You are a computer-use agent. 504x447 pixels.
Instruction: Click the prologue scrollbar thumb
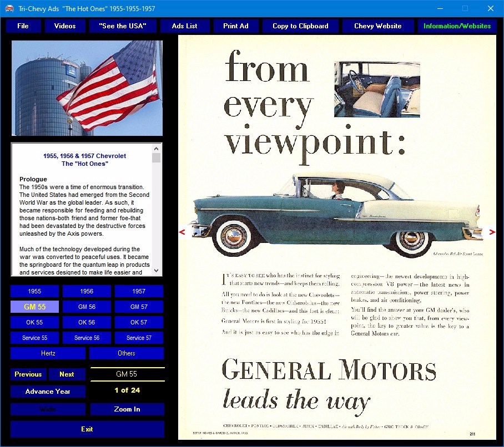click(156, 158)
